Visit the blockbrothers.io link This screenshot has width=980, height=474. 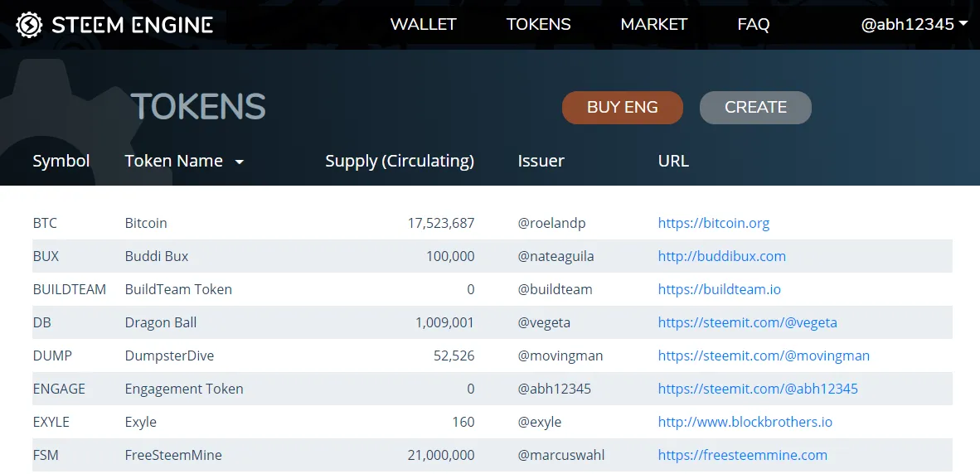click(745, 422)
